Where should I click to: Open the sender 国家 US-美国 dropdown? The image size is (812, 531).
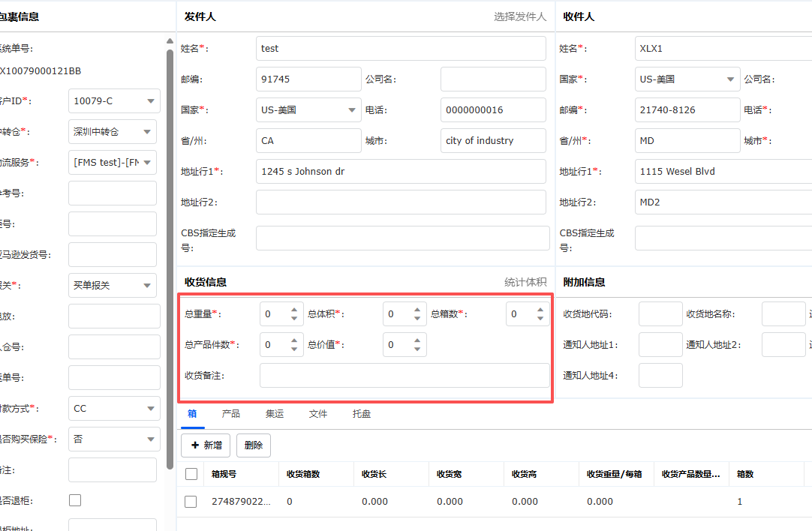(351, 110)
